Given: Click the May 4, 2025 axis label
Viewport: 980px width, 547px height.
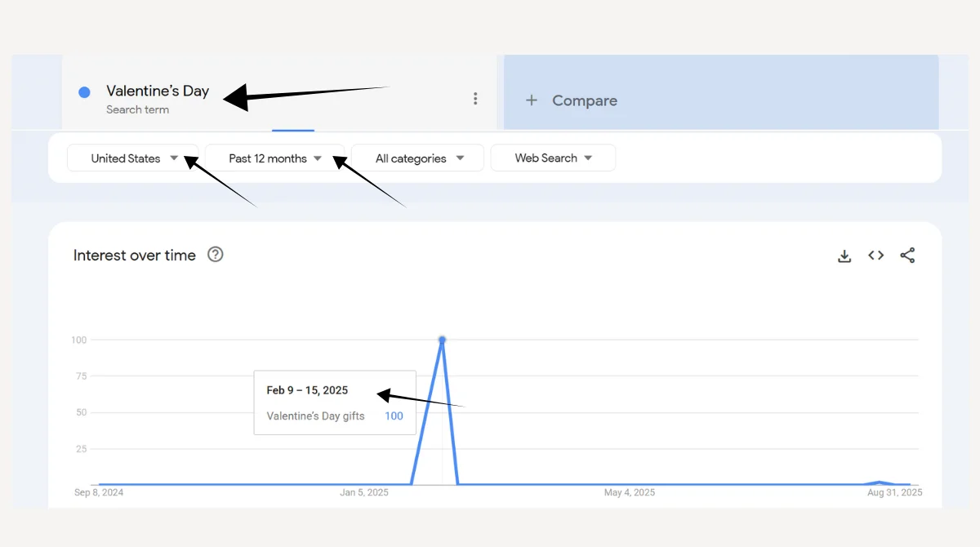Looking at the screenshot, I should 630,492.
